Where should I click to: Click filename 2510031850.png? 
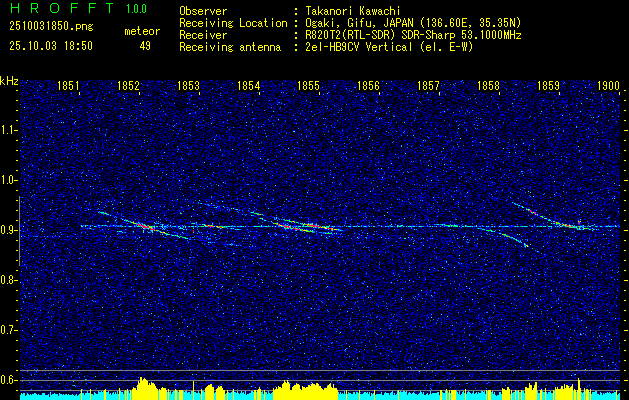point(51,27)
